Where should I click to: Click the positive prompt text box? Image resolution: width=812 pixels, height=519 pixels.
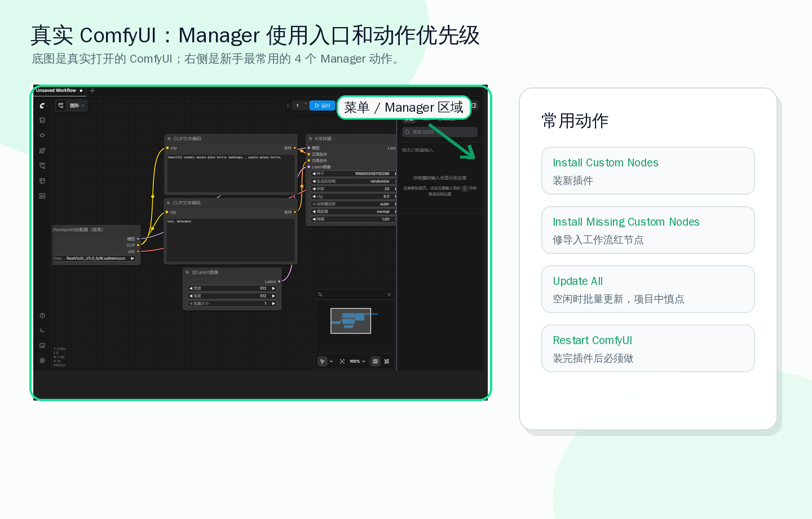pyautogui.click(x=231, y=173)
